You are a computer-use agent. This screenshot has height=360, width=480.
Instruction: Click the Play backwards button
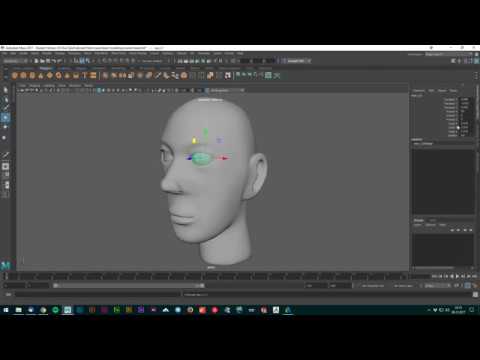(x=452, y=276)
